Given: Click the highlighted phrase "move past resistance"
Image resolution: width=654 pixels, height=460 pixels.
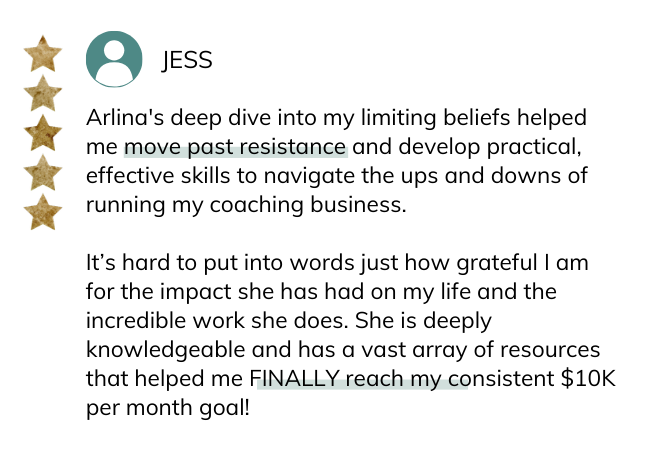Looking at the screenshot, I should coord(235,149).
